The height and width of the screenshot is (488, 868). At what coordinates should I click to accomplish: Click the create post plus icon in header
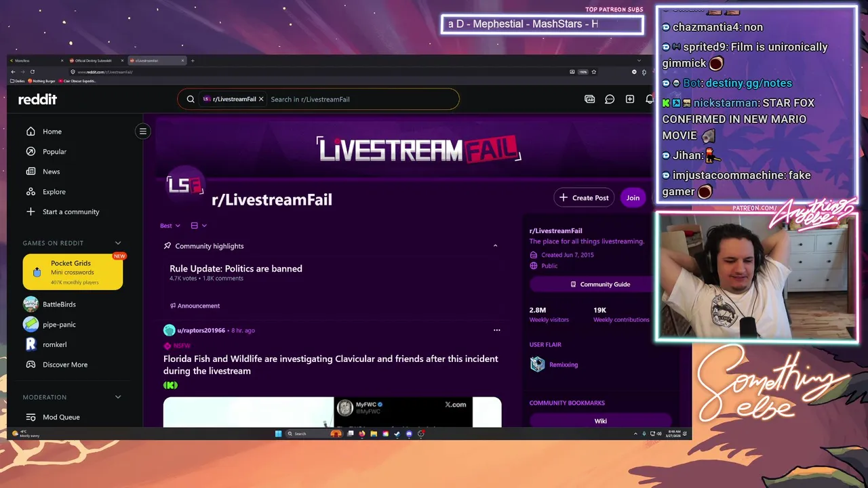(630, 99)
